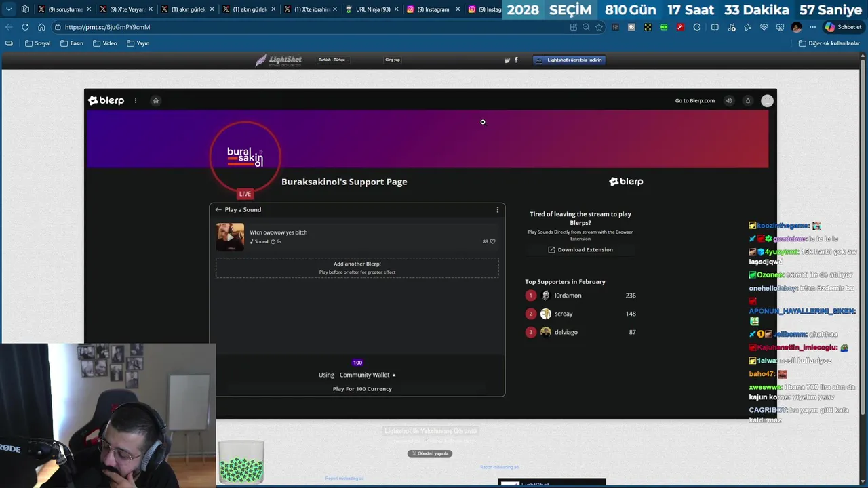The height and width of the screenshot is (488, 868).
Task: Click the Blerp logo in header
Action: click(106, 100)
